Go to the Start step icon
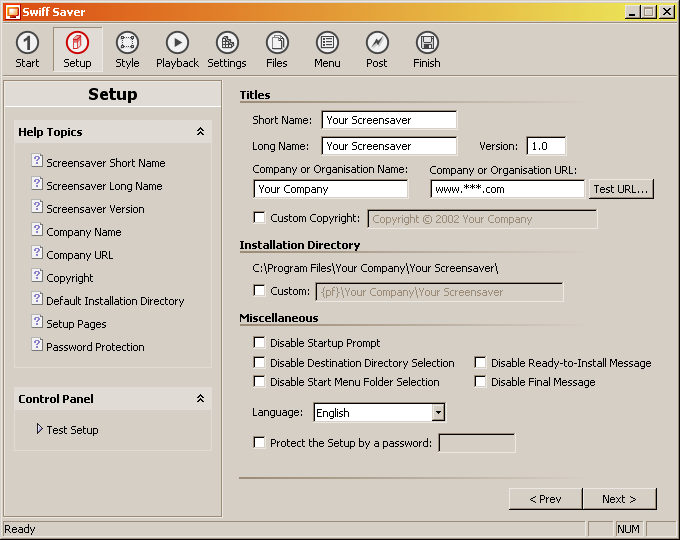 (27, 43)
